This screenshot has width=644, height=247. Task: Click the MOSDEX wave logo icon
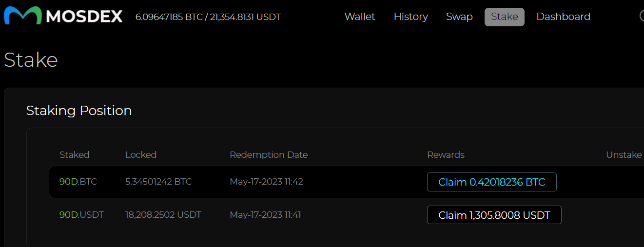click(23, 16)
